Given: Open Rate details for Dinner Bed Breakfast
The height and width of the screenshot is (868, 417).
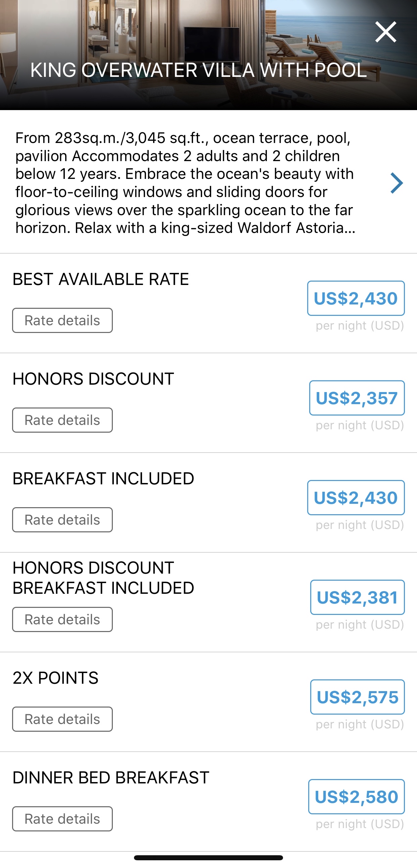Looking at the screenshot, I should pyautogui.click(x=62, y=819).
